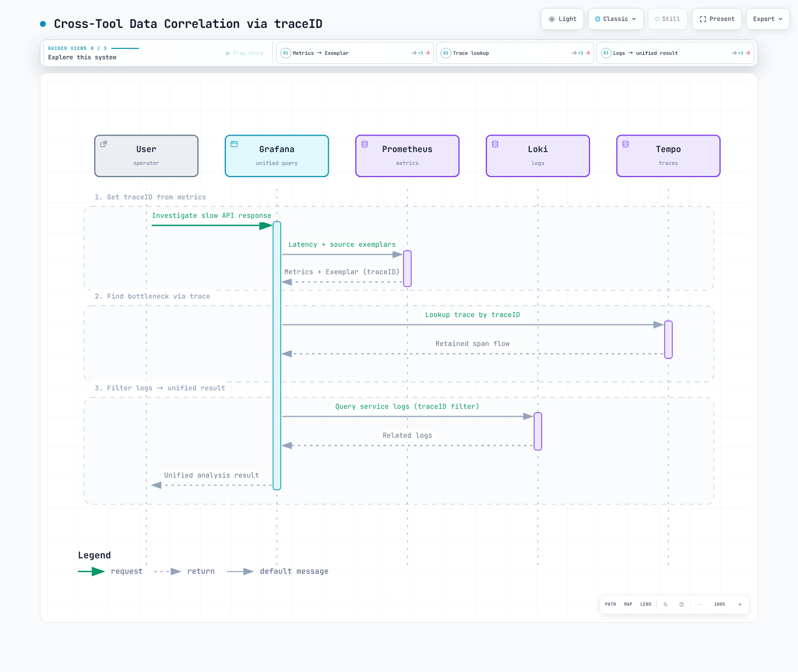The width and height of the screenshot is (798, 672).
Task: Click the zoom in plus icon
Action: (x=740, y=604)
